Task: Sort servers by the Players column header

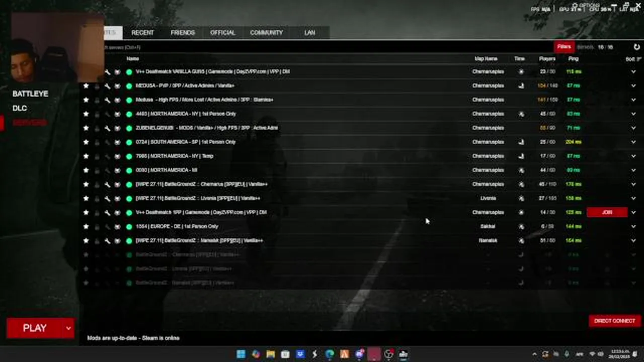Action: click(x=547, y=59)
